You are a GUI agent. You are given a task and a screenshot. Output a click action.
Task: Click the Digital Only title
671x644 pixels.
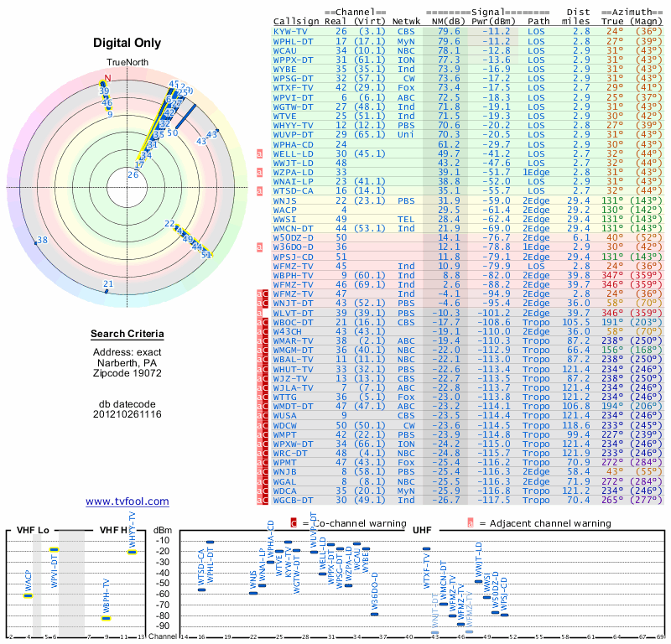coord(127,43)
